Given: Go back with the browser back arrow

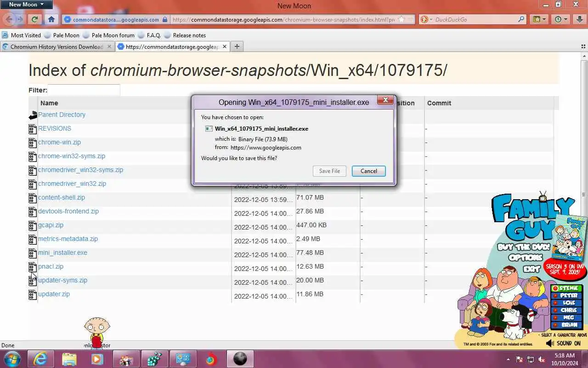Looking at the screenshot, I should pyautogui.click(x=9, y=19).
